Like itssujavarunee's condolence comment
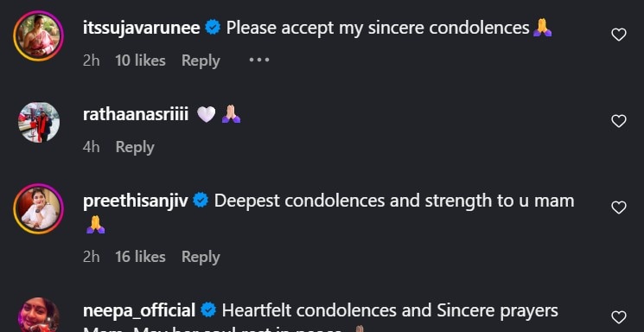This screenshot has width=644, height=332. click(x=619, y=35)
